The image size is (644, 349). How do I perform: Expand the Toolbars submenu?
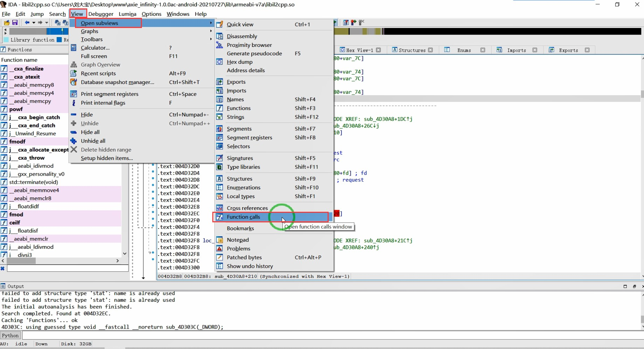point(92,39)
